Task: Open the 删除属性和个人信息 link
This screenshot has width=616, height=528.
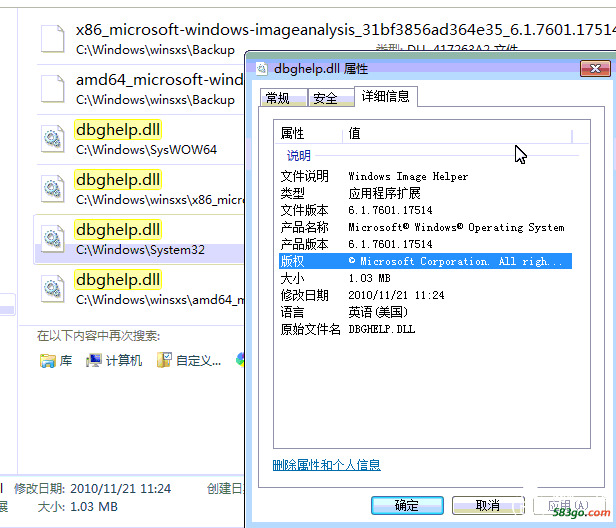Action: [x=326, y=465]
